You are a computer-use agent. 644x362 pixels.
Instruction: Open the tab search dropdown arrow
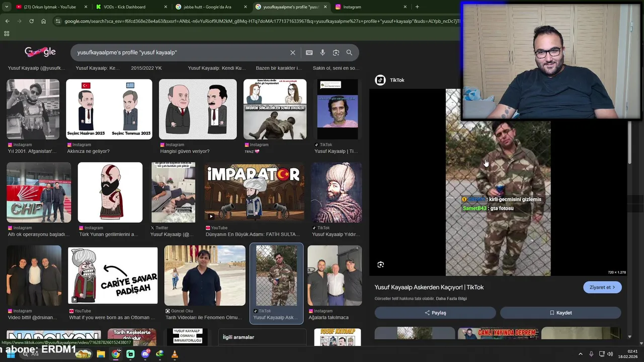pyautogui.click(x=6, y=7)
